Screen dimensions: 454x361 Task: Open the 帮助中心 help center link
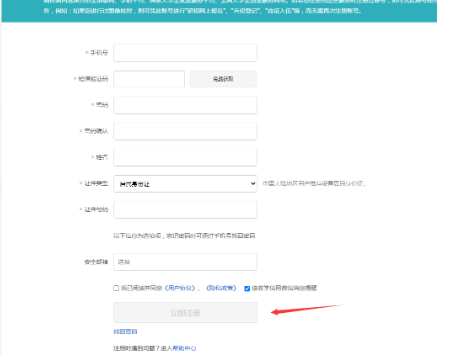[x=184, y=348]
